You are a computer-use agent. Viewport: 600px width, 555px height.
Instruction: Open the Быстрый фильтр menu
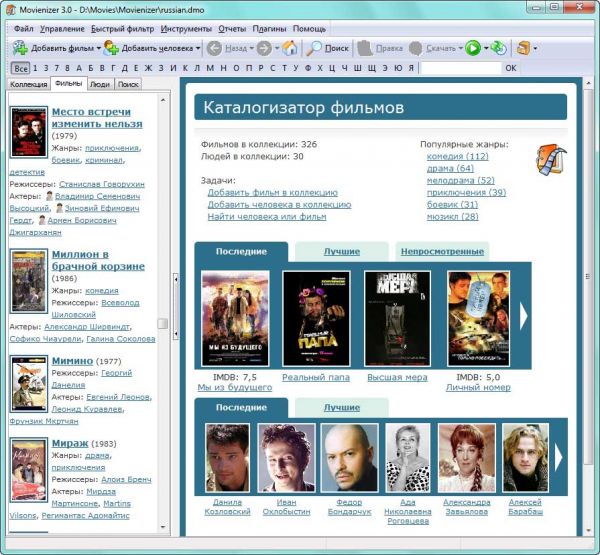(x=122, y=29)
